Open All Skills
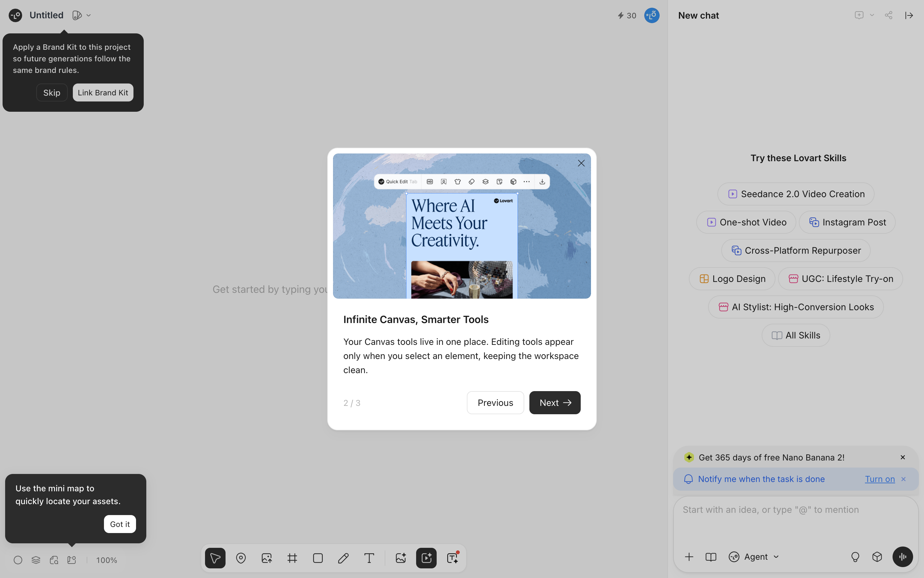Image resolution: width=924 pixels, height=578 pixels. tap(796, 335)
